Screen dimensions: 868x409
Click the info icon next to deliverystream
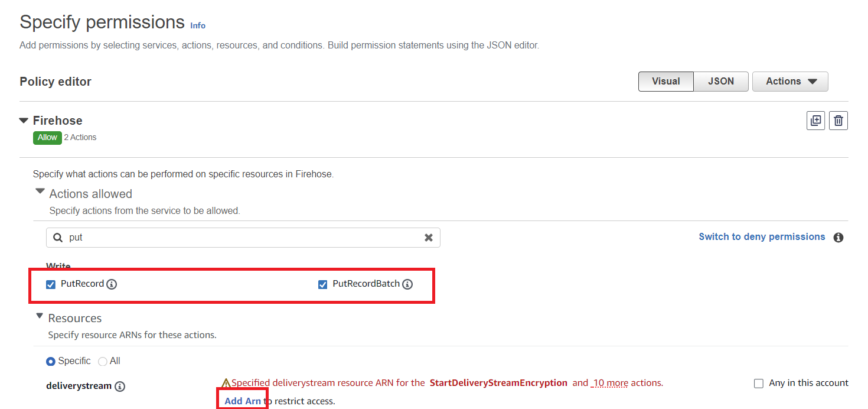pyautogui.click(x=120, y=387)
